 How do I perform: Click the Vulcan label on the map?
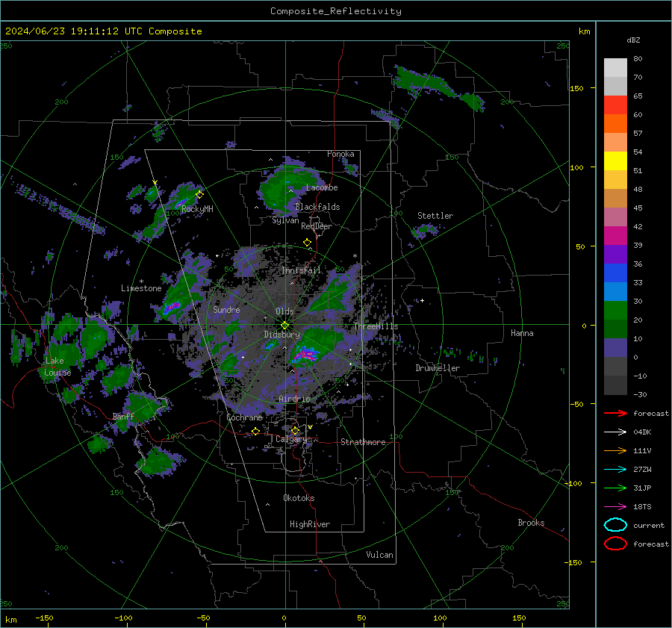pyautogui.click(x=380, y=555)
